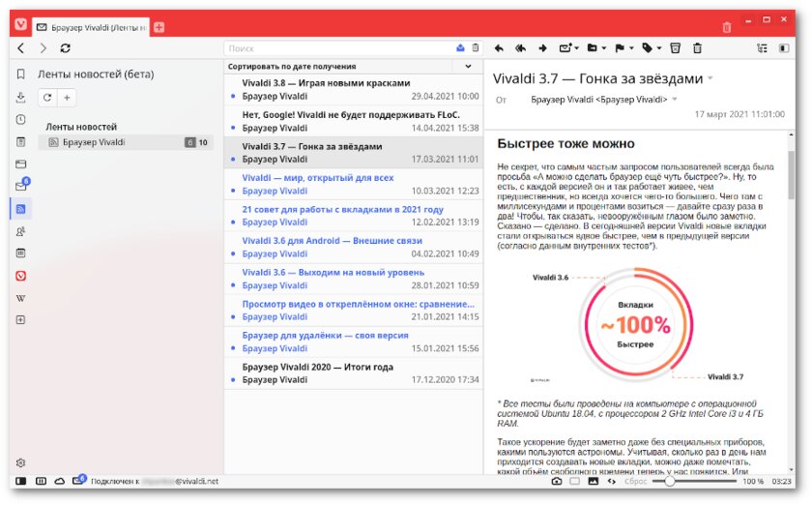812x505 pixels.
Task: Open the Bookmarks panel in the sidebar
Action: [20, 74]
